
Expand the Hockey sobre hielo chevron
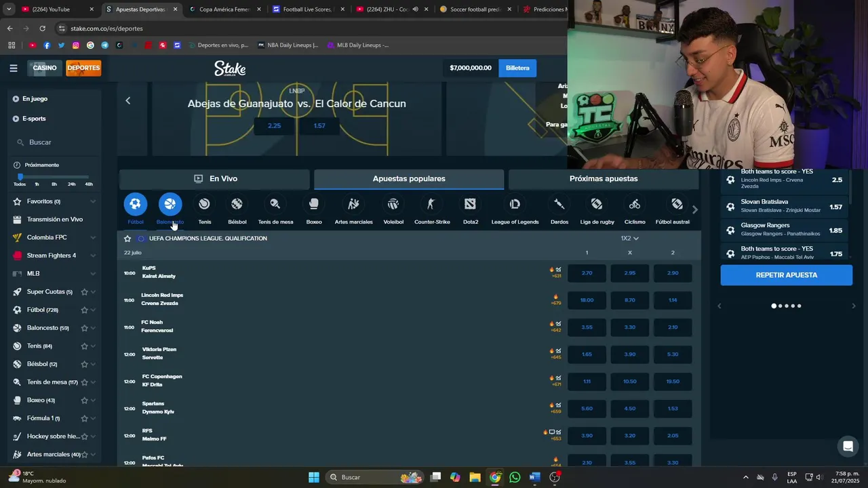93,436
